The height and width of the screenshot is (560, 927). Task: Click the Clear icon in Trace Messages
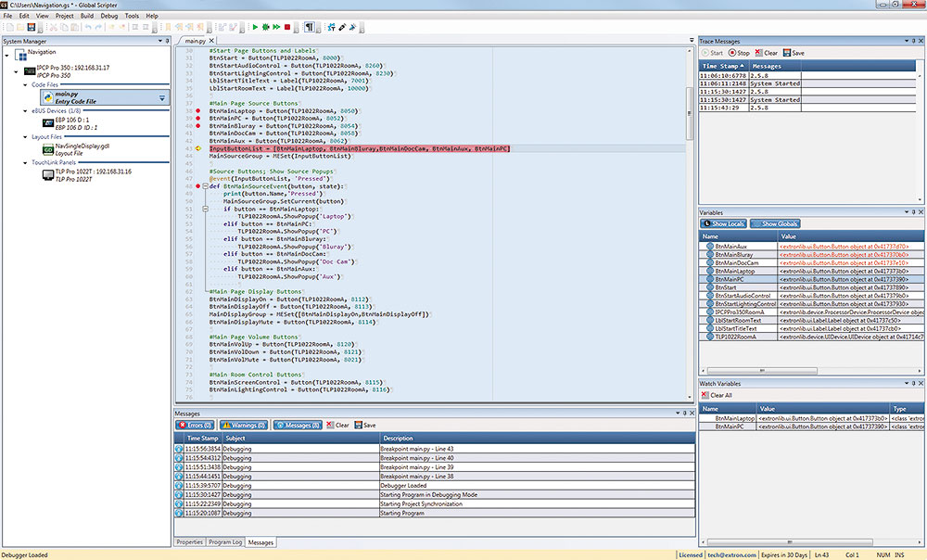pyautogui.click(x=766, y=53)
